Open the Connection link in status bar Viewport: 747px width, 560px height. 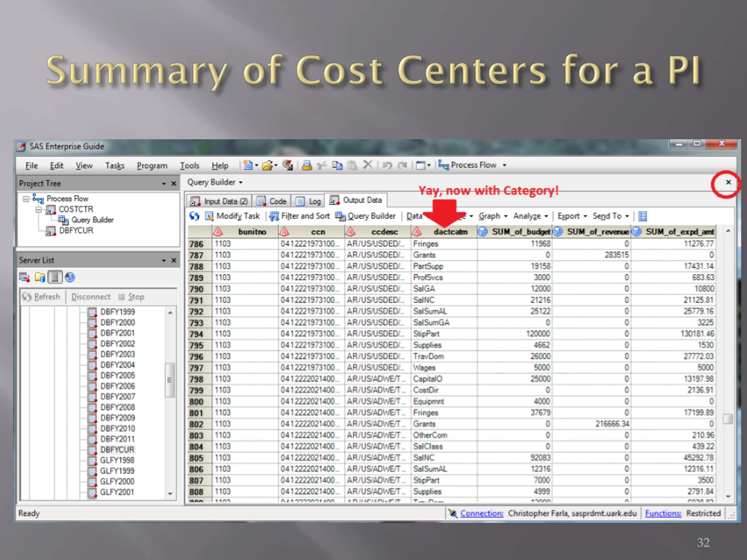coord(481,513)
